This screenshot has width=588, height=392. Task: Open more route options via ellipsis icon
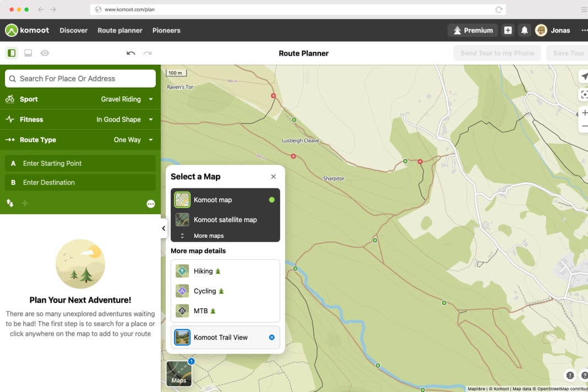pyautogui.click(x=150, y=203)
